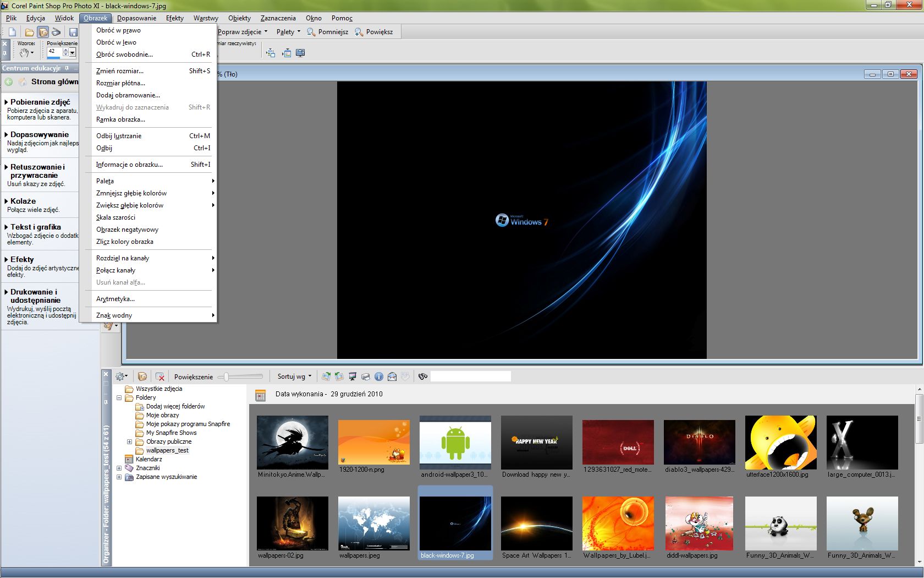This screenshot has width=924, height=578.
Task: Open the Organizer settings gear menu
Action: pyautogui.click(x=122, y=377)
